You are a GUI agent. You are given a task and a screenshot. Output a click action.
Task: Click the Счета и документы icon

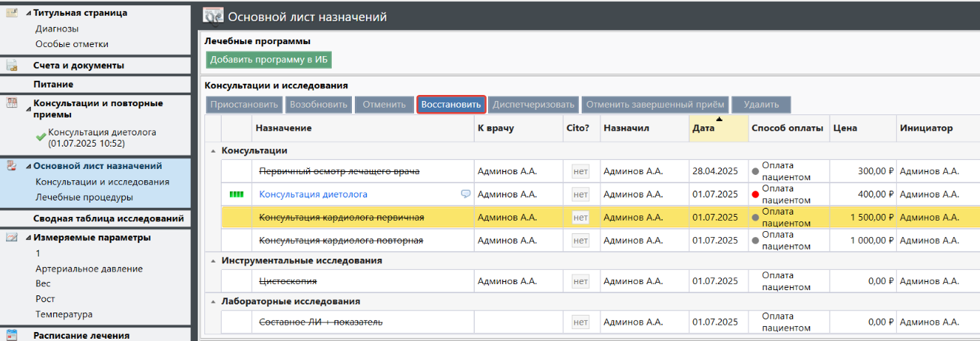(12, 66)
